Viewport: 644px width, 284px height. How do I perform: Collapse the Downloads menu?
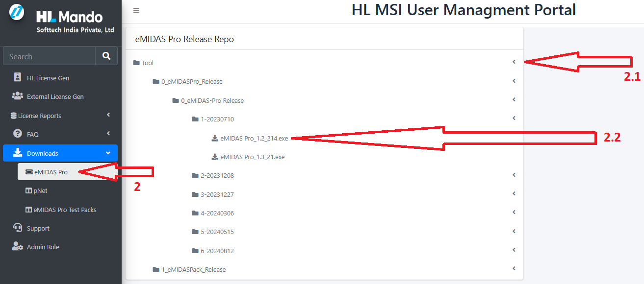click(x=108, y=153)
